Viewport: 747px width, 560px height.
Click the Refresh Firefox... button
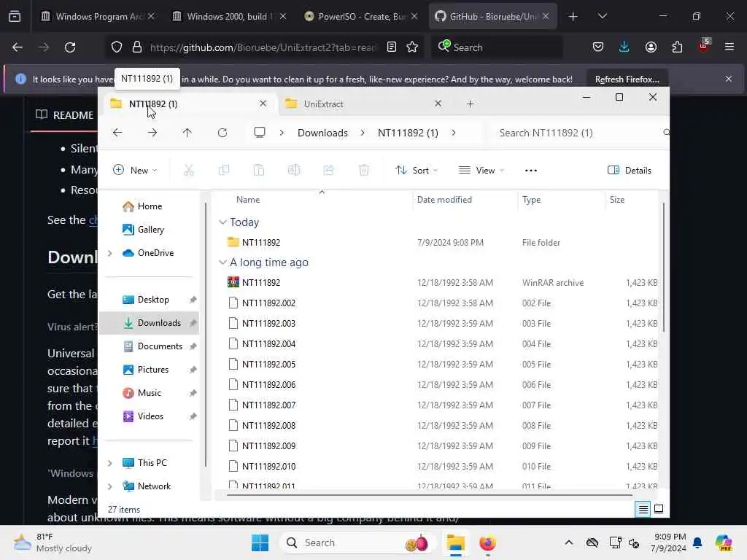tap(627, 79)
